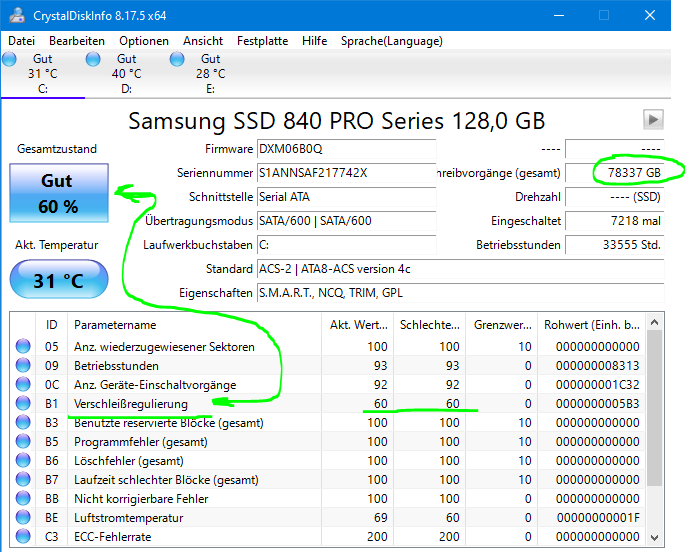Screen dimensions: 685x552
Task: Open the Optionen menu
Action: (x=144, y=41)
